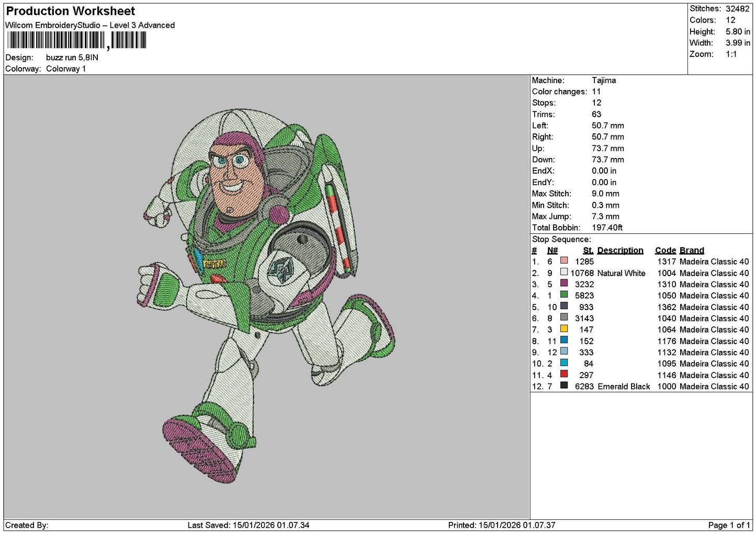Click the design name 'buzz run 5,8IN'
756x534 pixels.
click(72, 58)
